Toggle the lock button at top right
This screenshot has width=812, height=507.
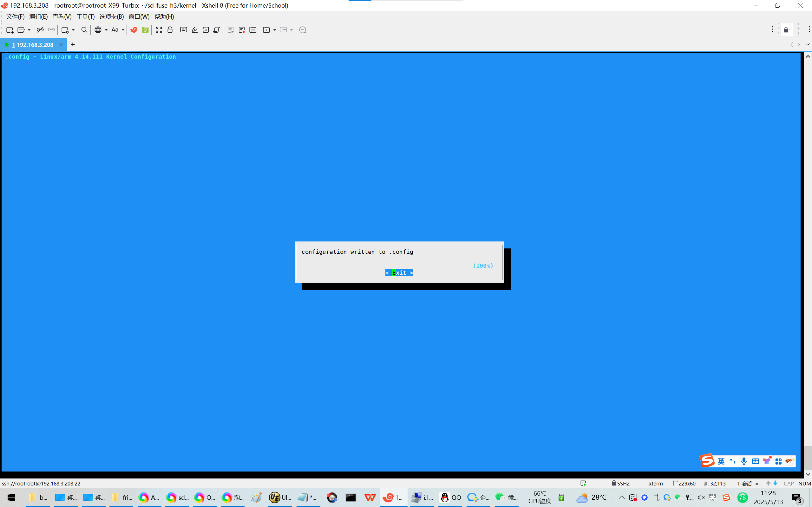(786, 30)
